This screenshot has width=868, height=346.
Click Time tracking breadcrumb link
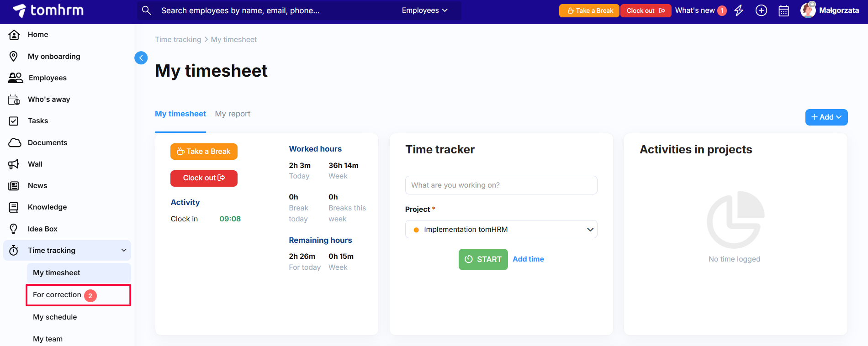coord(178,40)
